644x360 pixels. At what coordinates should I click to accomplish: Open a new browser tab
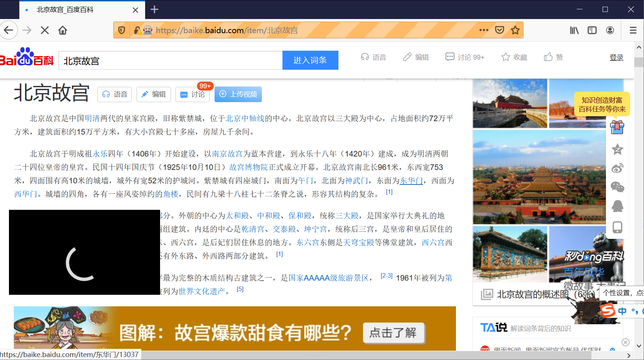click(x=154, y=9)
